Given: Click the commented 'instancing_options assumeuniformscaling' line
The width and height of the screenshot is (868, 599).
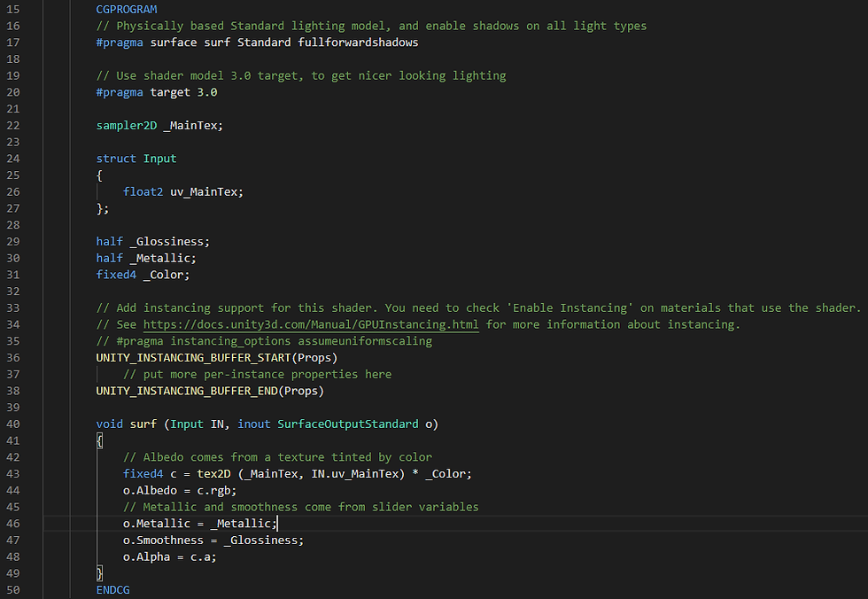Looking at the screenshot, I should point(264,341).
